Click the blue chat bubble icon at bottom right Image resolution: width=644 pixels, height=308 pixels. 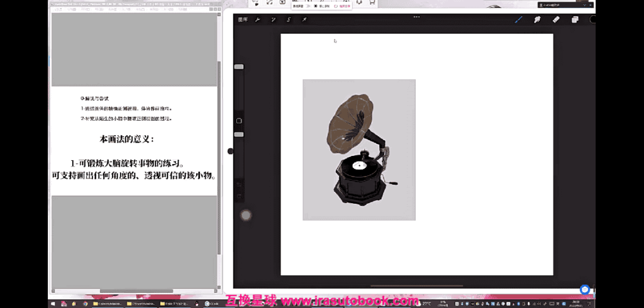click(x=585, y=289)
